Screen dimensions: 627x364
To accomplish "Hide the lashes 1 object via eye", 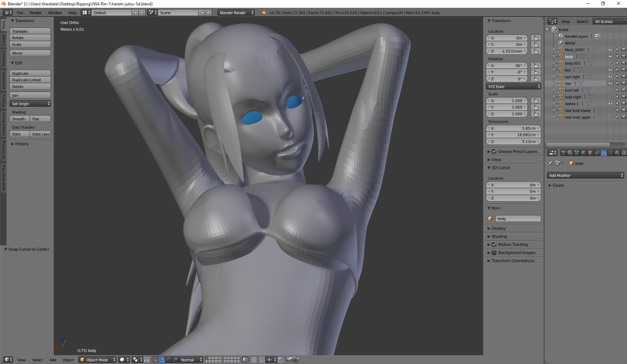I will point(610,104).
